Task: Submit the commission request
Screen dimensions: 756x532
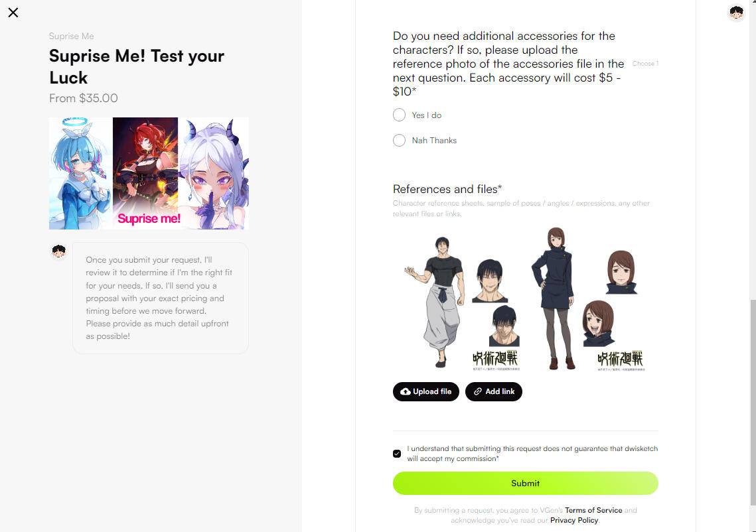Action: (x=525, y=483)
